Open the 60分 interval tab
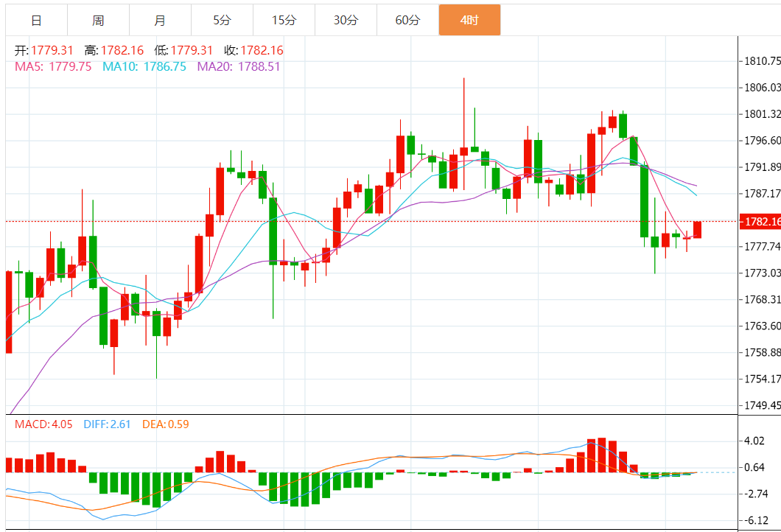The width and height of the screenshot is (781, 532). [x=407, y=21]
